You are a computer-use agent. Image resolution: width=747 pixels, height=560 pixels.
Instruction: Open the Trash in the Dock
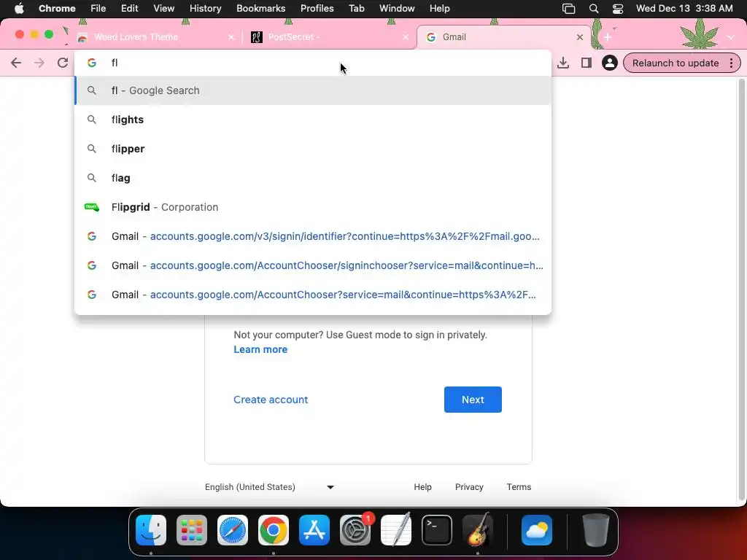click(x=595, y=530)
